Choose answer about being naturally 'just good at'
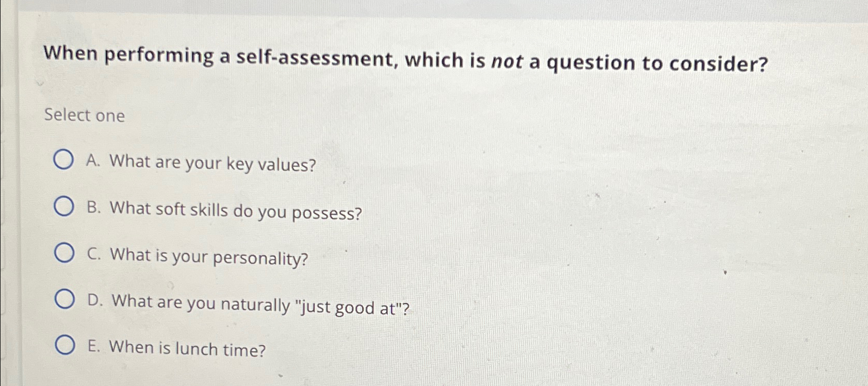 click(260, 303)
